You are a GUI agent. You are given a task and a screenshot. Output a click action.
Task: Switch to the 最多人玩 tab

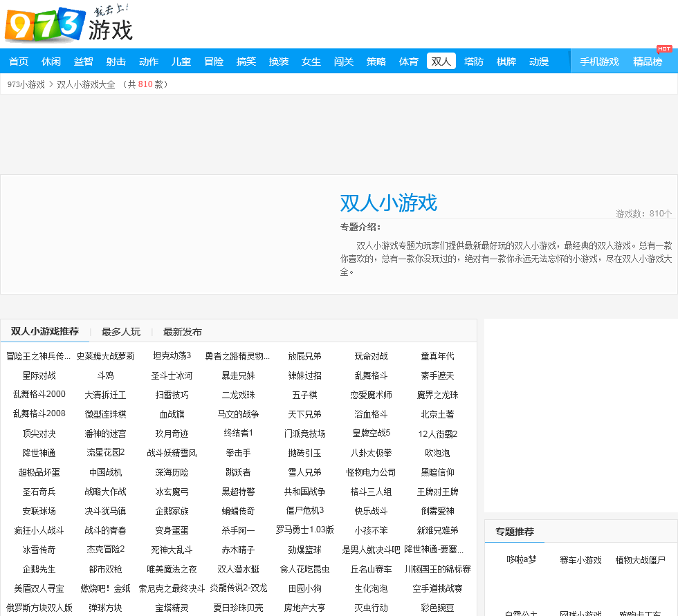point(121,332)
